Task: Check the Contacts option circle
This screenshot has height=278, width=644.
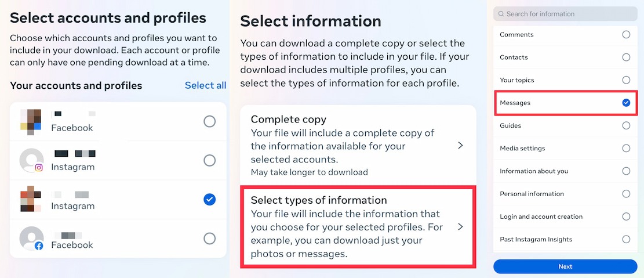Action: point(626,57)
